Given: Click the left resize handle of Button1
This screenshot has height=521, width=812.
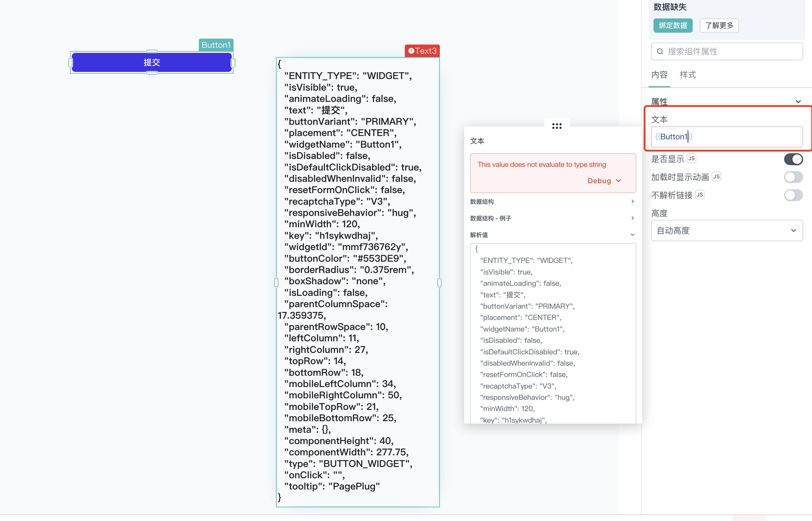Looking at the screenshot, I should 71,63.
